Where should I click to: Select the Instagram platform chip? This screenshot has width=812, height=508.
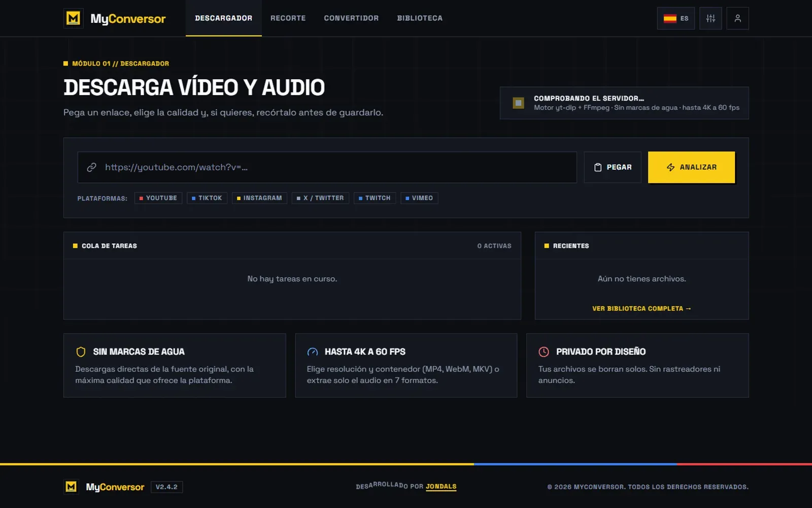point(259,198)
